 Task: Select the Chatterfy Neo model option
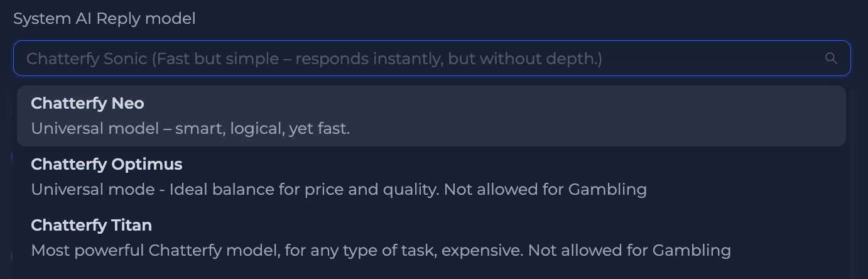tap(431, 116)
